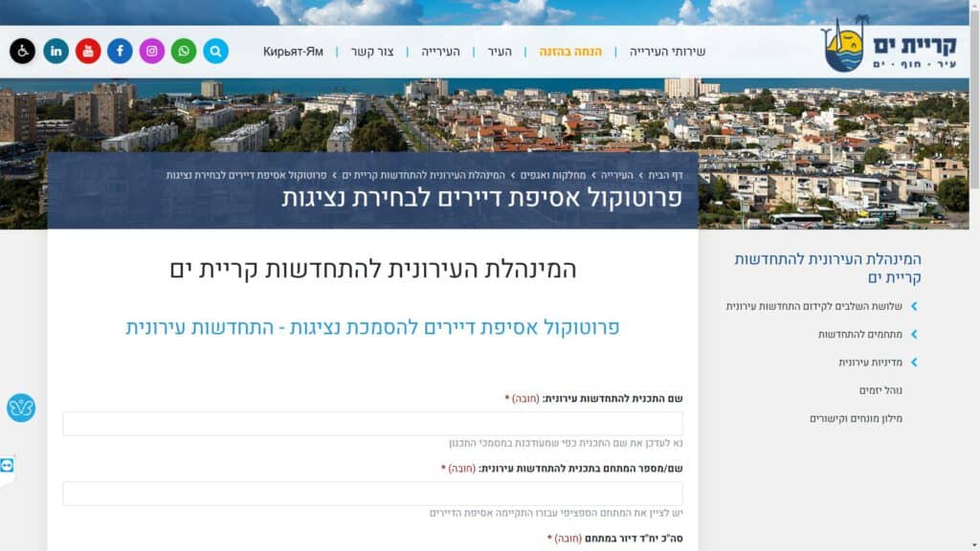Select 'הנחה בהזנה' in navigation bar
This screenshot has width=980, height=551.
tap(570, 52)
